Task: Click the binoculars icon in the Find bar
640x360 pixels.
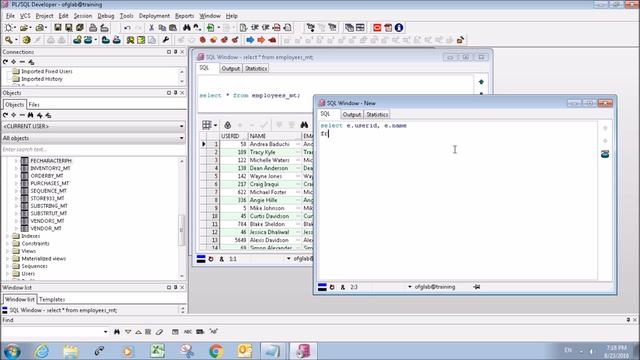Action: click(x=117, y=332)
